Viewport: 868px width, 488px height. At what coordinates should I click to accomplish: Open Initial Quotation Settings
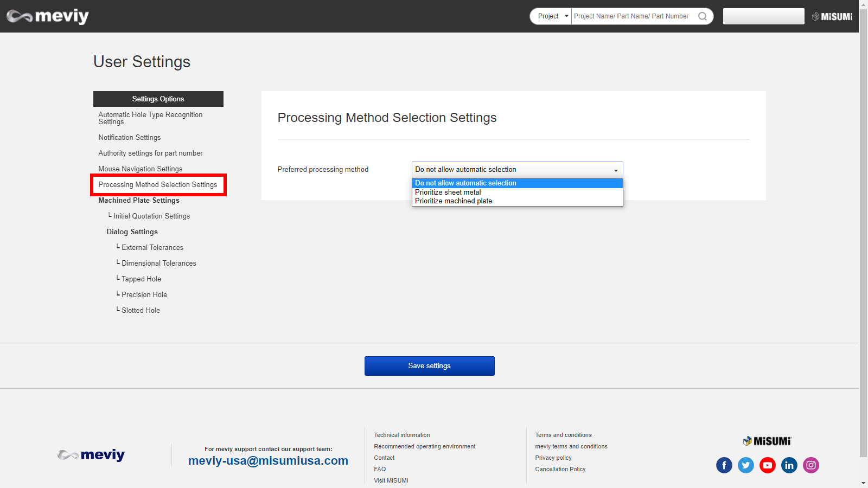click(152, 216)
